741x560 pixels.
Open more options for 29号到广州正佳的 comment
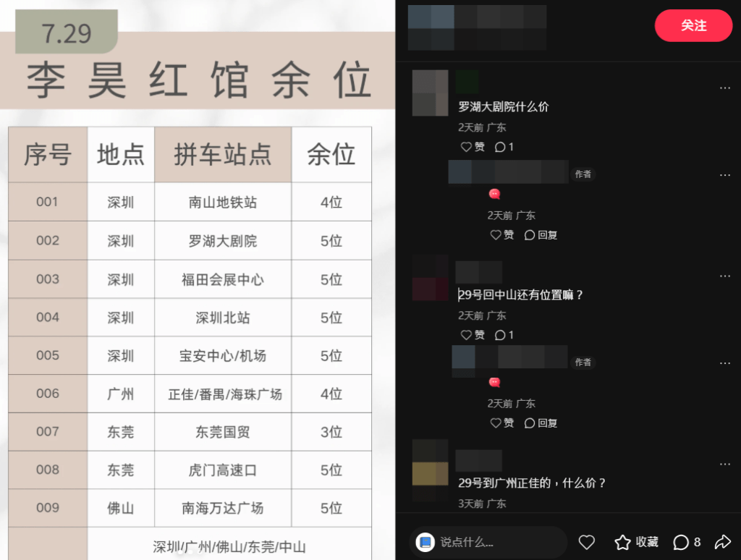click(725, 464)
